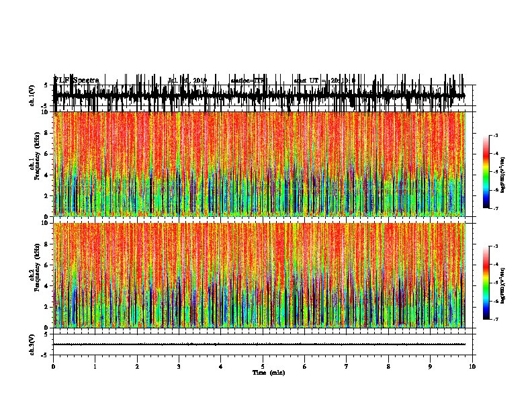
Task: Click the '-4' label on ch.1 color bar
Action: [496, 154]
